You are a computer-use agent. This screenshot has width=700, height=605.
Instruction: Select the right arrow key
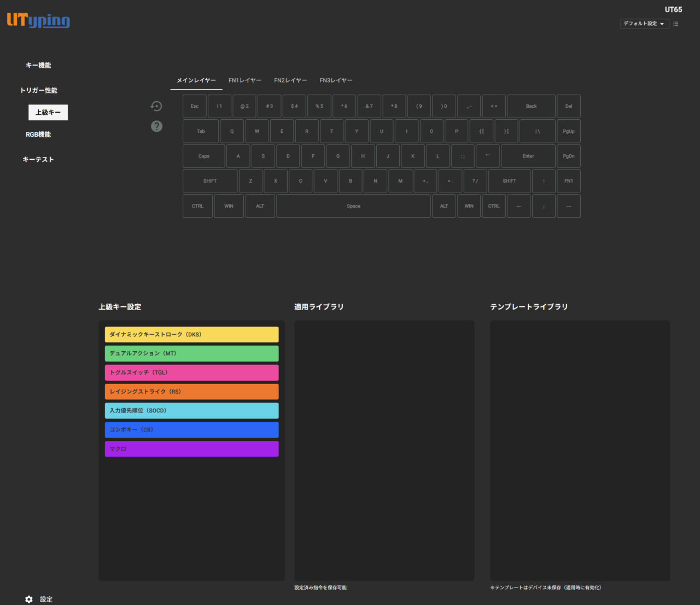pos(568,206)
